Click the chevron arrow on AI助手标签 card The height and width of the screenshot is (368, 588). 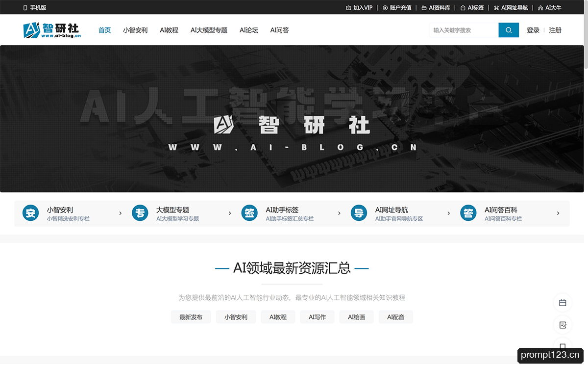339,213
